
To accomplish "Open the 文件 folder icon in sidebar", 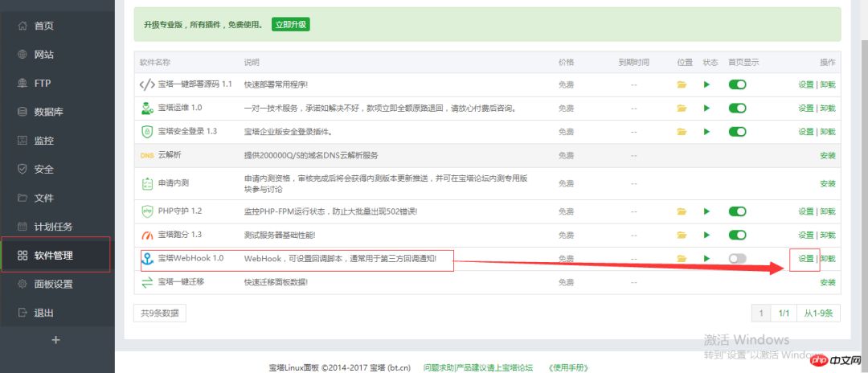I will click(23, 198).
